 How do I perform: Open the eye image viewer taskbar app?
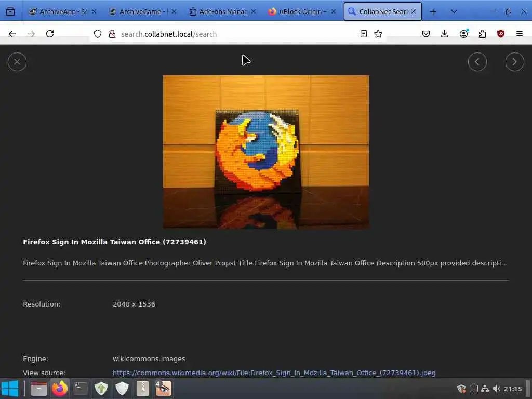point(163,389)
